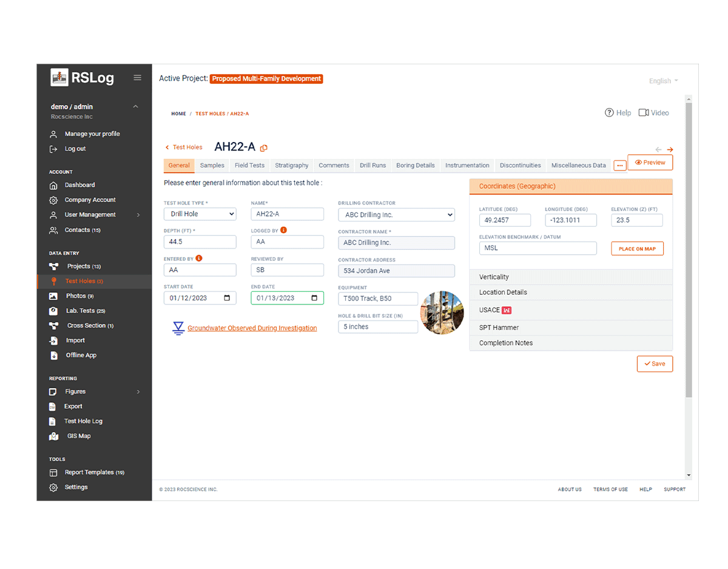Collapse the demo / admin user menu
The image size is (728, 569).
pyautogui.click(x=135, y=107)
